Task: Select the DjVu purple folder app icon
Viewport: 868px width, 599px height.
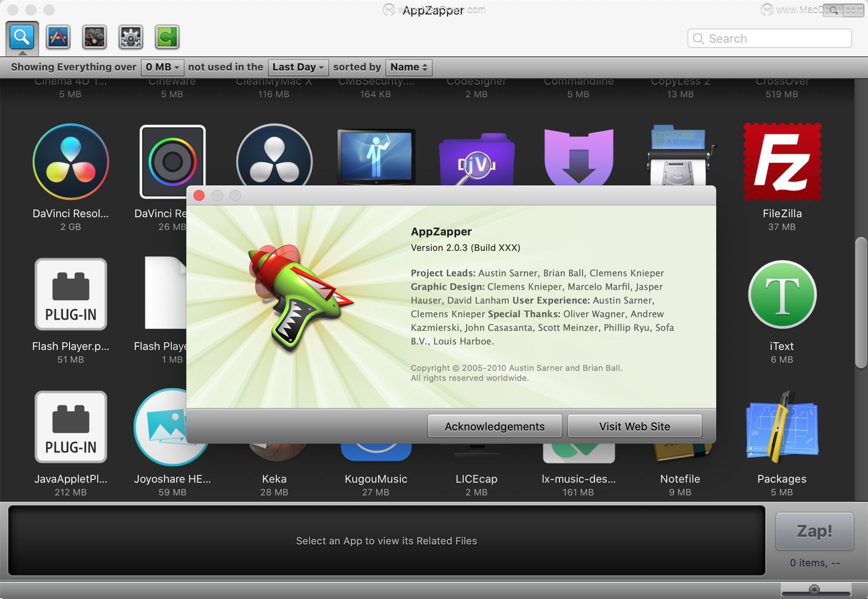Action: coord(477,159)
